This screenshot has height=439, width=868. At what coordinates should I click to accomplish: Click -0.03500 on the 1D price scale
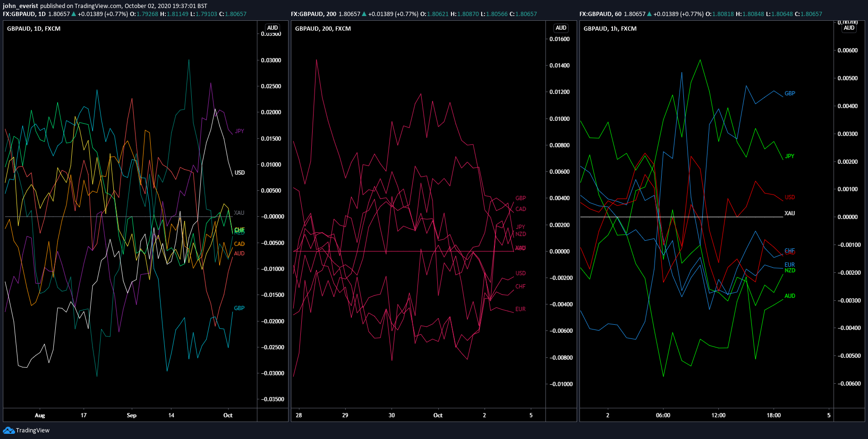[272, 399]
